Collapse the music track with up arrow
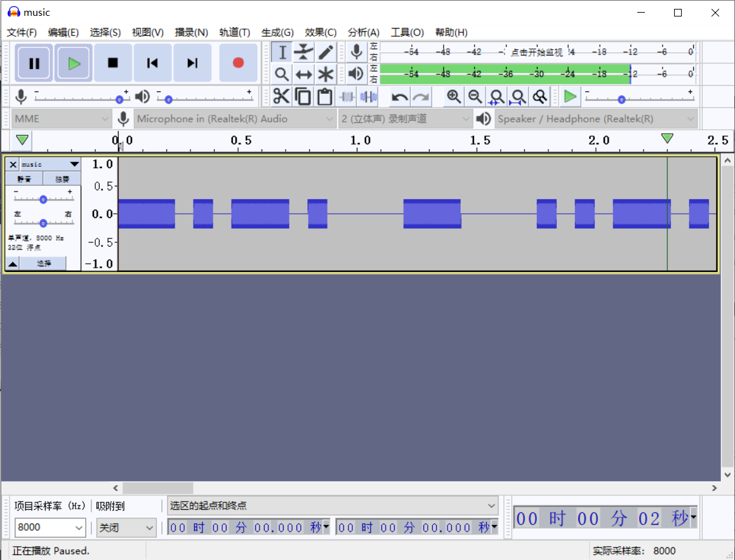The image size is (735, 560). [x=13, y=263]
